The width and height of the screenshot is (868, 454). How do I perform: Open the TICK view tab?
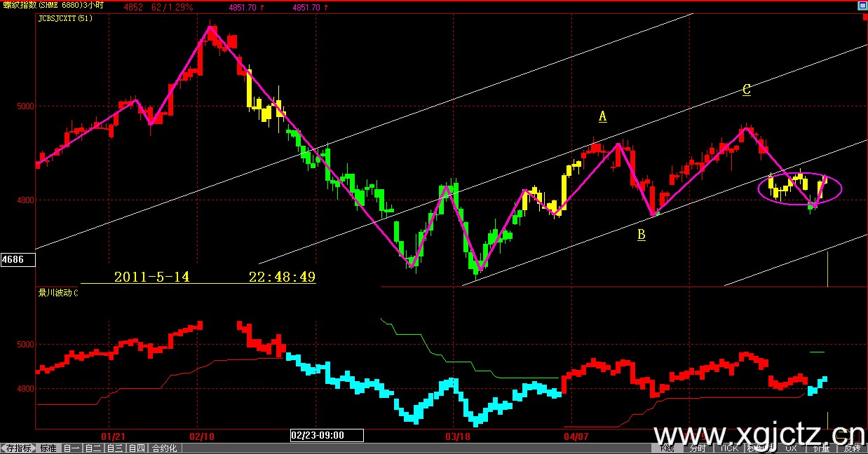pyautogui.click(x=729, y=448)
